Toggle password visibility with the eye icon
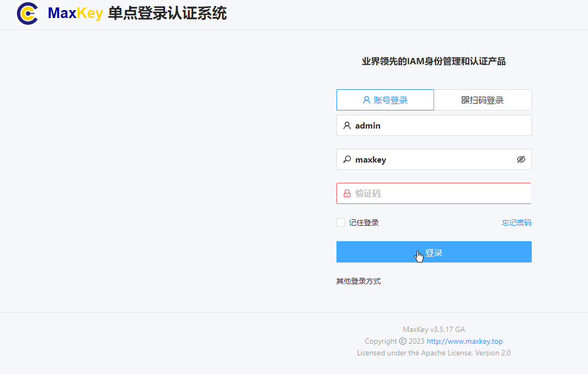The height and width of the screenshot is (374, 588). click(x=521, y=159)
